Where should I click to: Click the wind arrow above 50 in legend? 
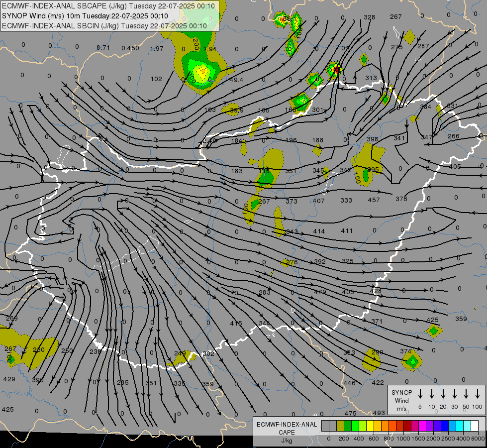466,394
